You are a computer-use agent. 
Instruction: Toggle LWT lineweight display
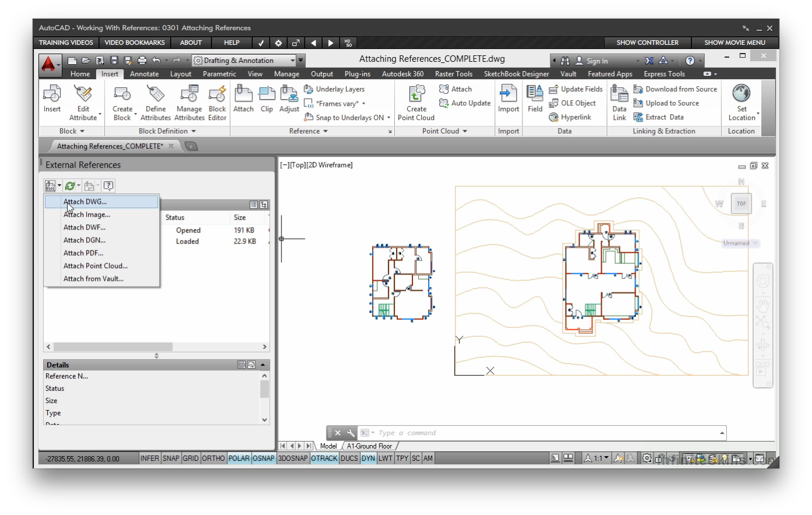(x=386, y=458)
